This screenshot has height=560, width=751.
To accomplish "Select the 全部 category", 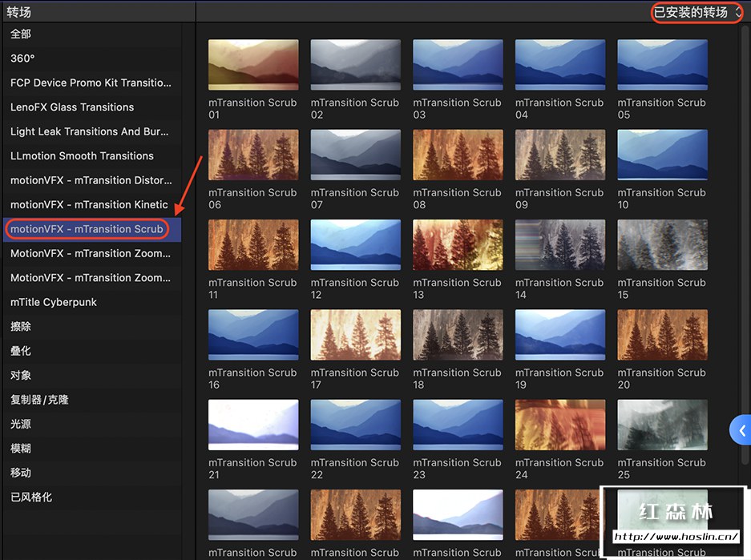I will [92, 34].
